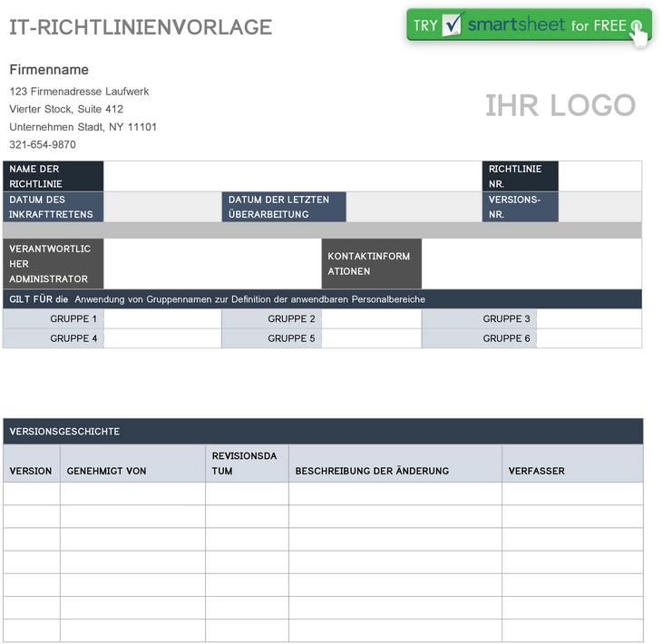
Task: Click the KONTAKTINFORMATIONEN label cell
Action: [372, 264]
